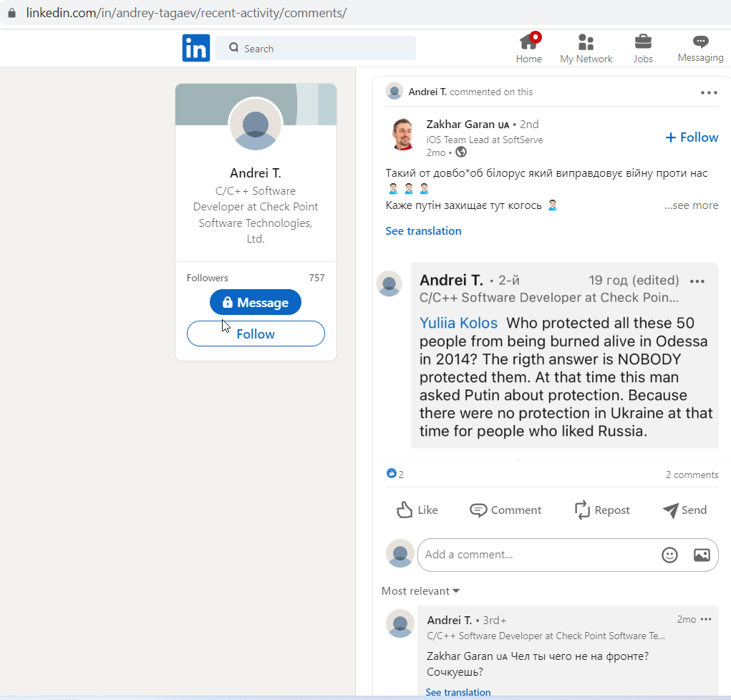Click the Followers label
Screen dimensions: 731x700
point(207,278)
